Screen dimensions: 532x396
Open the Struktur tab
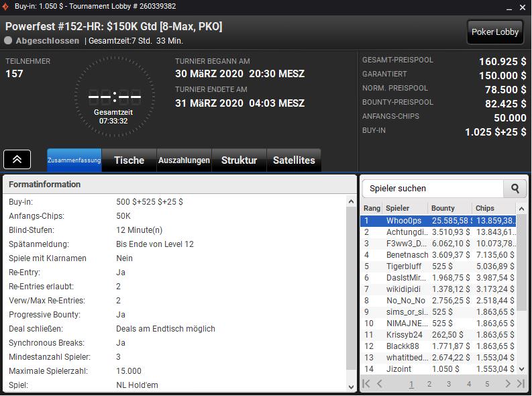click(x=239, y=160)
